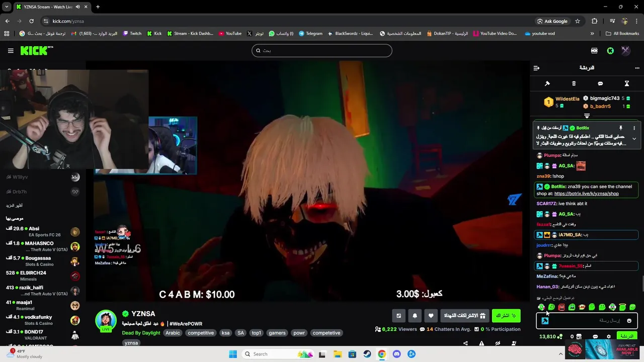Open the Kick hamburger menu
Image resolution: width=644 pixels, height=362 pixels.
tap(11, 50)
